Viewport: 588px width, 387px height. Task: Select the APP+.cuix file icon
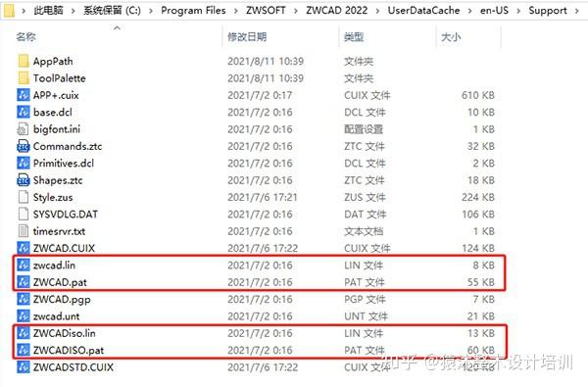click(24, 95)
